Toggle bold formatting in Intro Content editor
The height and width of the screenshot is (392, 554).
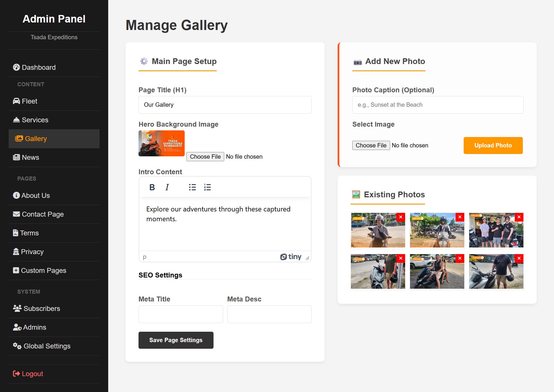(x=152, y=187)
